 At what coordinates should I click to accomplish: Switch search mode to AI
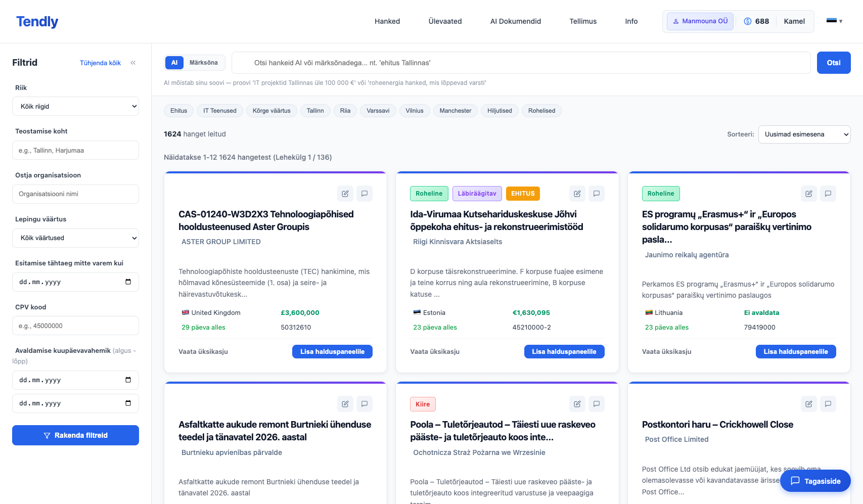point(174,63)
